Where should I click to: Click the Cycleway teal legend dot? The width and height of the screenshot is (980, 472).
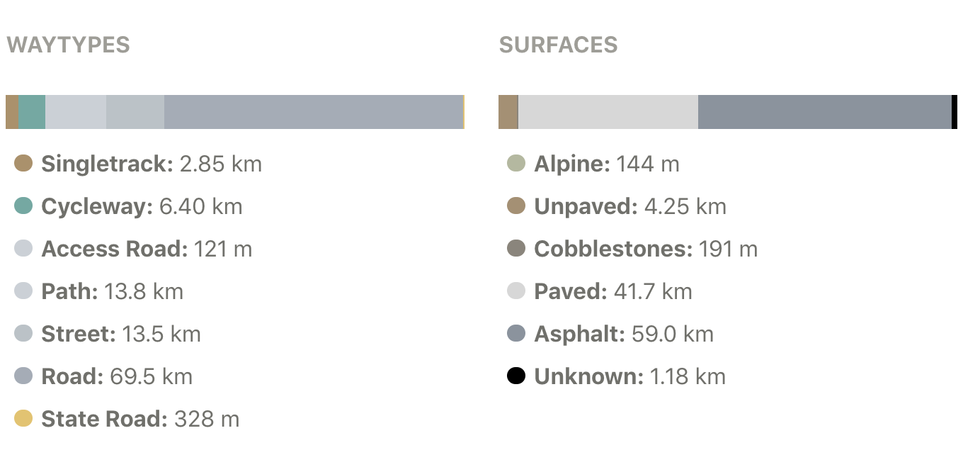pyautogui.click(x=23, y=206)
